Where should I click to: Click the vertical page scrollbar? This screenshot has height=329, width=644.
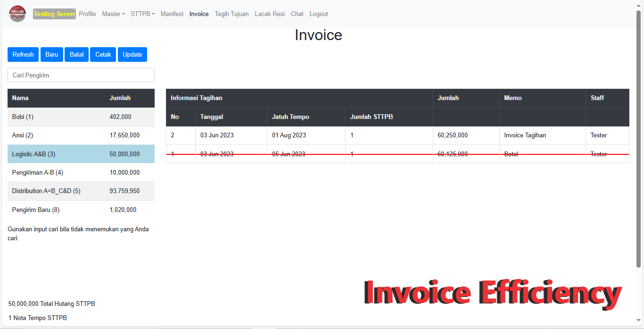pyautogui.click(x=639, y=142)
